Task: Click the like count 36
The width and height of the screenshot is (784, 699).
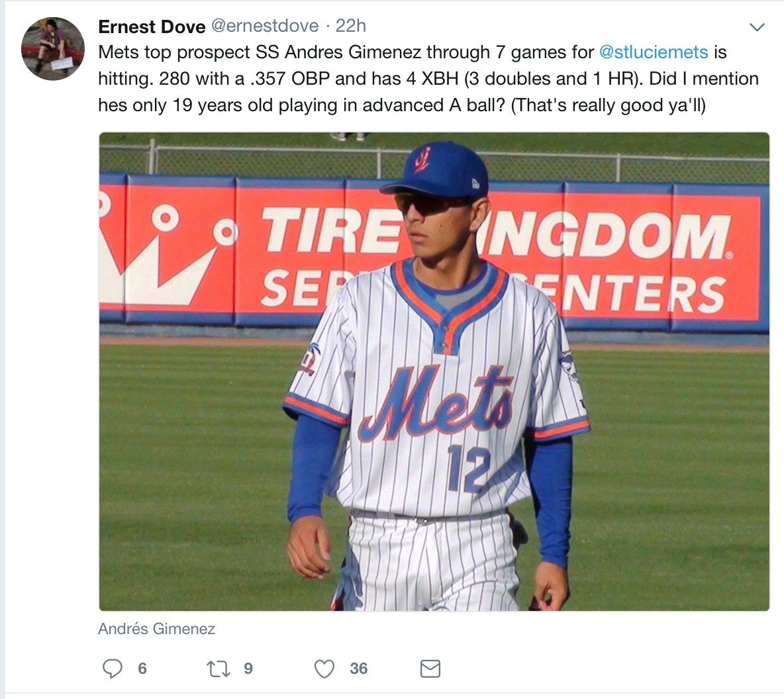Action: 358,669
